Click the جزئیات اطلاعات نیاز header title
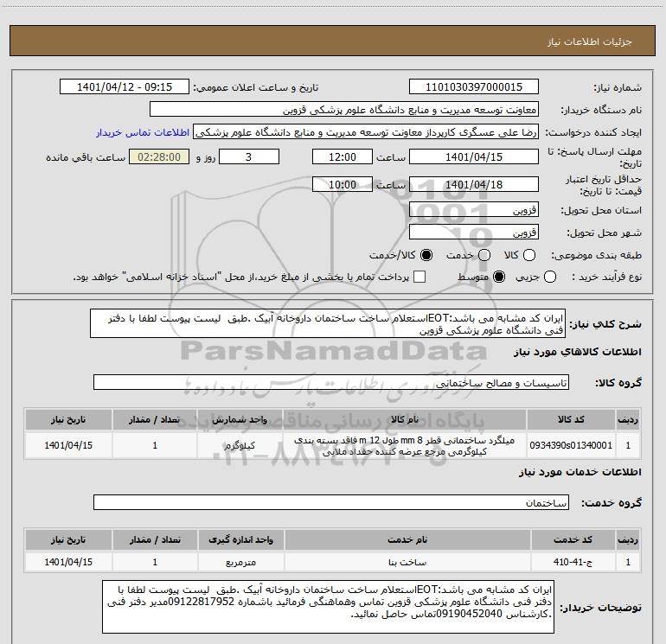This screenshot has height=644, width=666. 590,41
